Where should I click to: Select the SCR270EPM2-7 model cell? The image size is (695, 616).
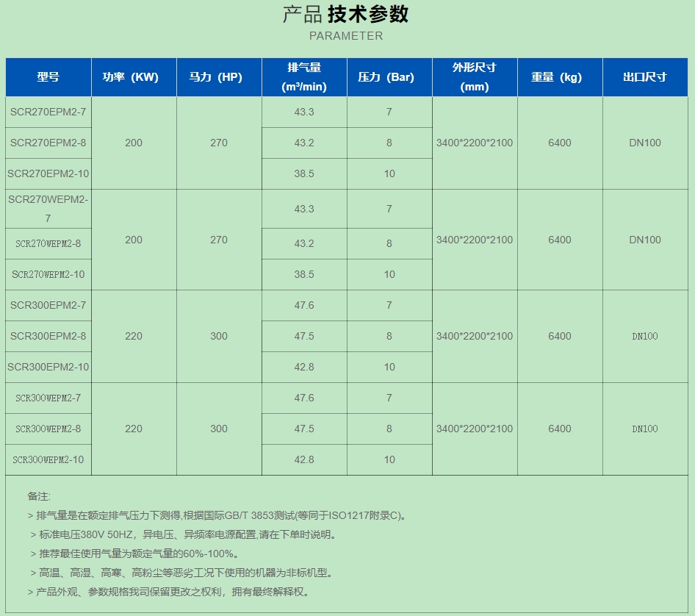pyautogui.click(x=47, y=112)
